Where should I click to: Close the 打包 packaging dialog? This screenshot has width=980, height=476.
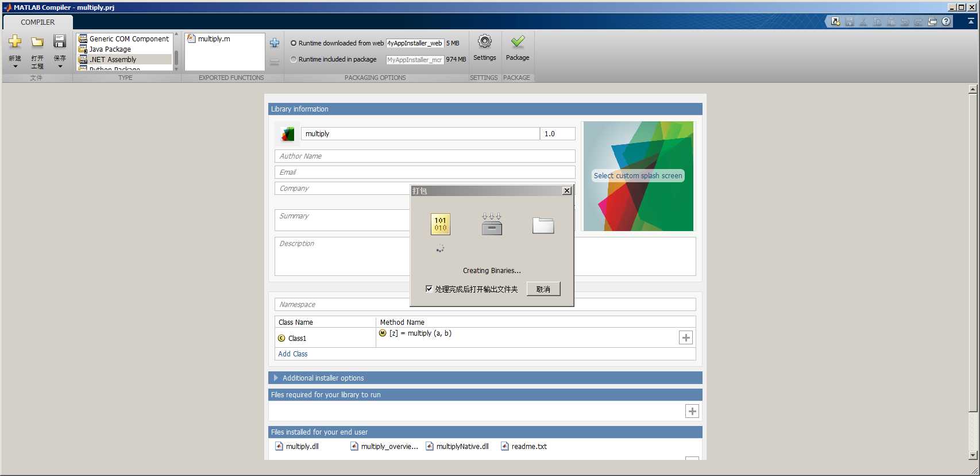(567, 191)
